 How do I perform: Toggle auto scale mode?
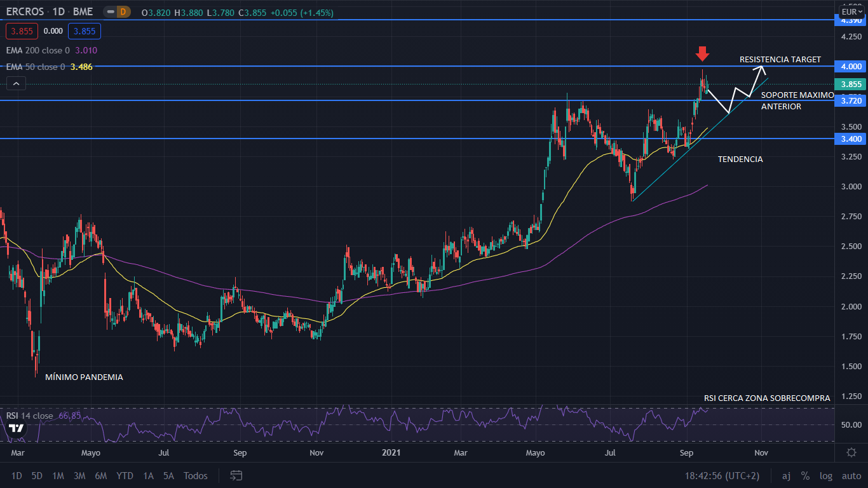[851, 475]
